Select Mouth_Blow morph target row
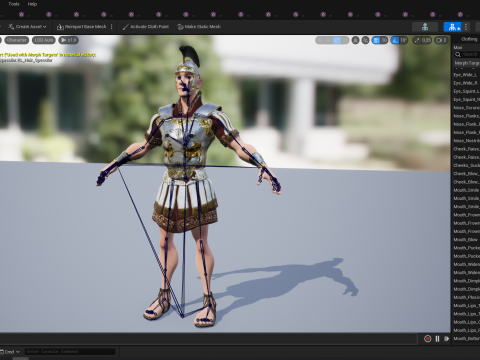Viewport: 480px width, 360px height. (x=466, y=240)
